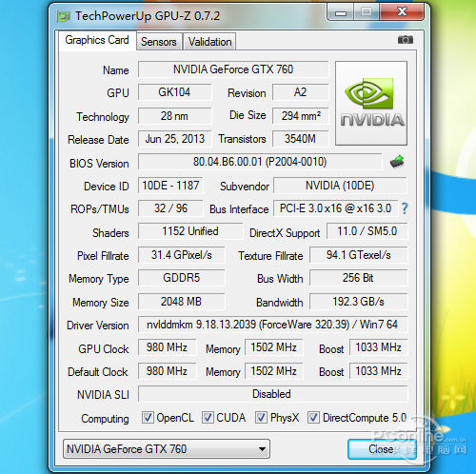Click the Texture Fillrate value 94.1 GTexel/s
This screenshot has height=474, width=476.
pyautogui.click(x=358, y=255)
